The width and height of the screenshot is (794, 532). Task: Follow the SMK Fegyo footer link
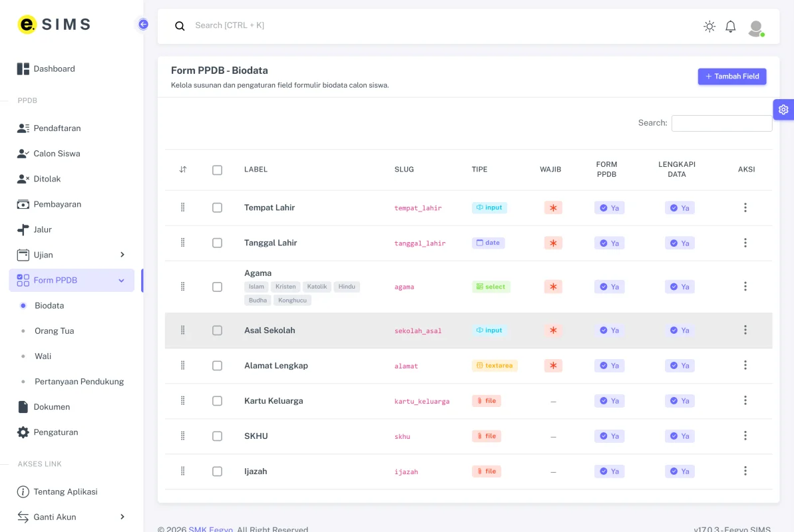211,529
